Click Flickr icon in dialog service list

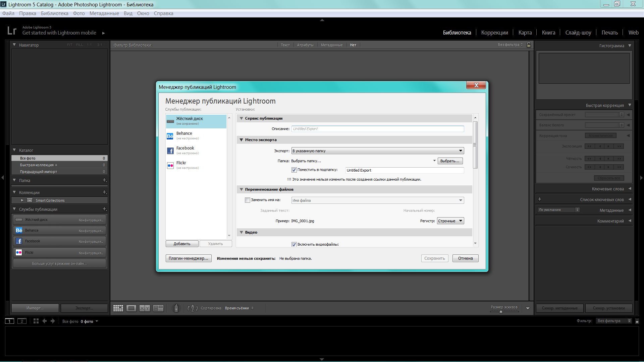pyautogui.click(x=170, y=166)
